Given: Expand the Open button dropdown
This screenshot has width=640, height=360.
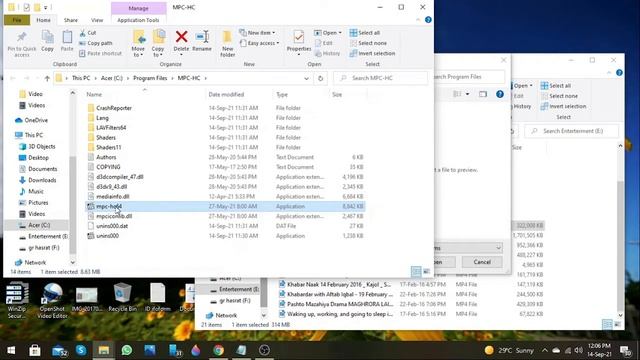Looking at the screenshot, I should coord(340,33).
